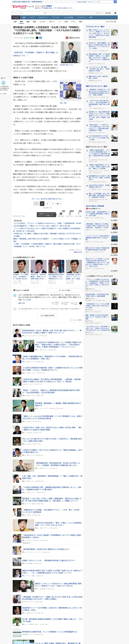129x644 pixels.
Task: Play first video ranking thumbnail 0:58
Action: click(114, 153)
